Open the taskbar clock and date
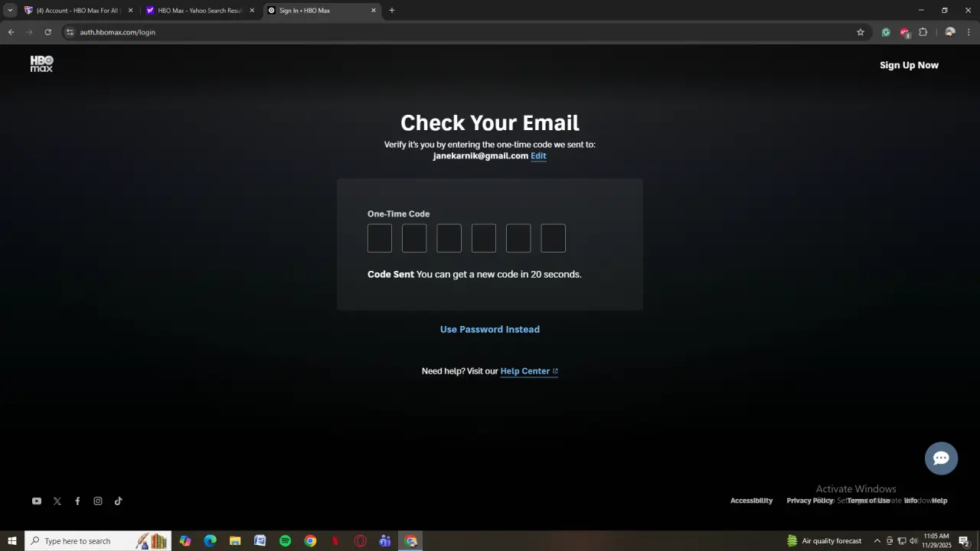This screenshot has height=551, width=980. pyautogui.click(x=936, y=541)
